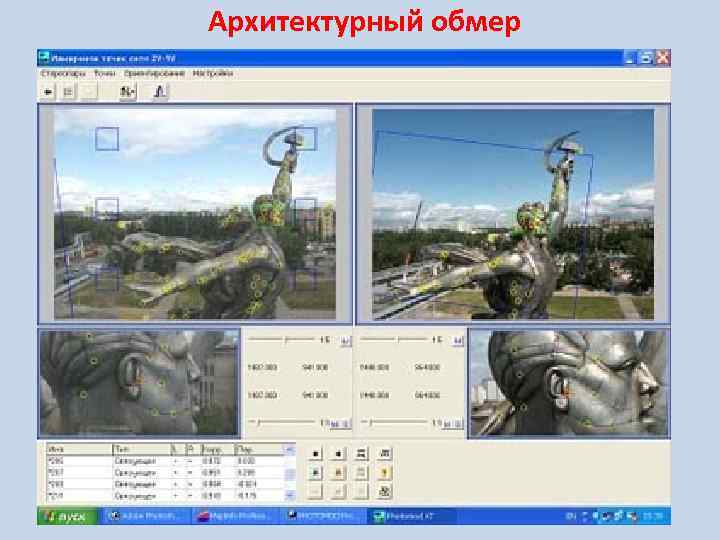
Task: Open the Ориентирование menu
Action: click(x=154, y=73)
